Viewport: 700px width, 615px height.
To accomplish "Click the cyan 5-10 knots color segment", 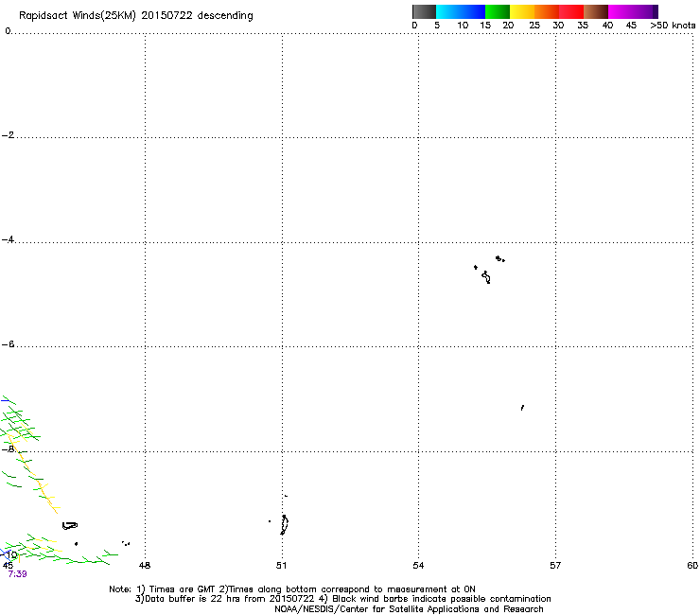I will click(448, 11).
